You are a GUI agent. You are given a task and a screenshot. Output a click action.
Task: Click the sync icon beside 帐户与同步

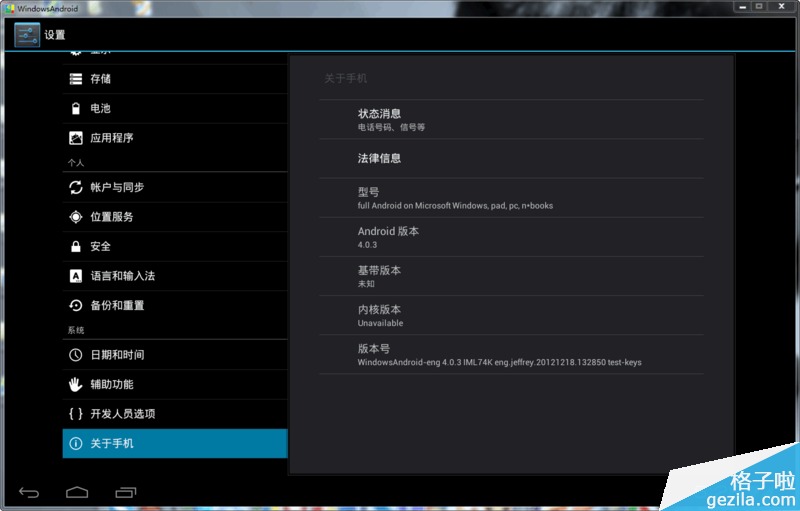pyautogui.click(x=76, y=187)
